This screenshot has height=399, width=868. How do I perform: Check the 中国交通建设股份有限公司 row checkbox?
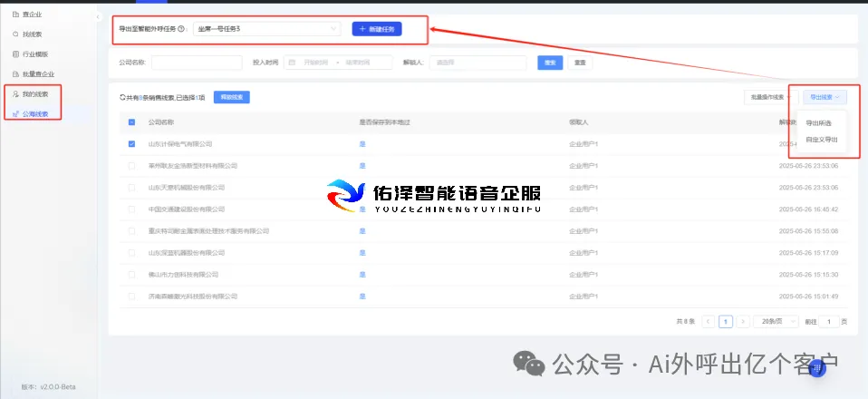coord(131,209)
